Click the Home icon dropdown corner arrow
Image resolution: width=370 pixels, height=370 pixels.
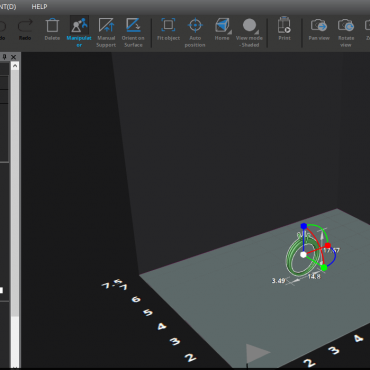coord(230,32)
